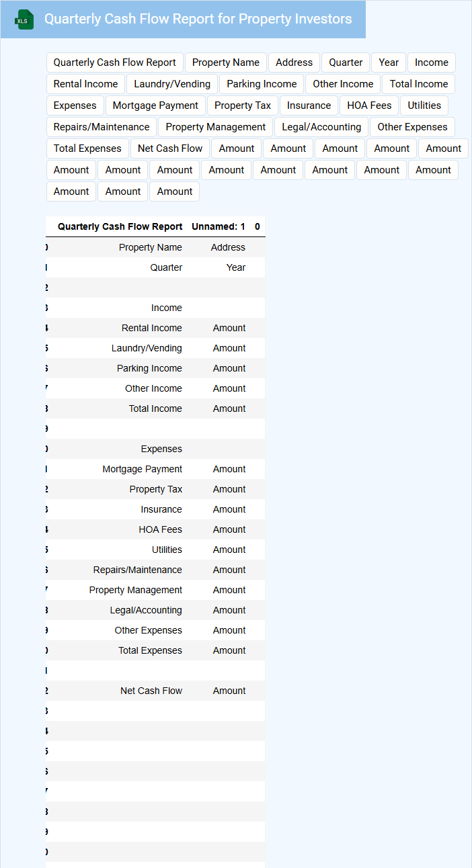The height and width of the screenshot is (868, 472).
Task: Click Amount in the Legal/Accounting row
Action: [x=229, y=610]
